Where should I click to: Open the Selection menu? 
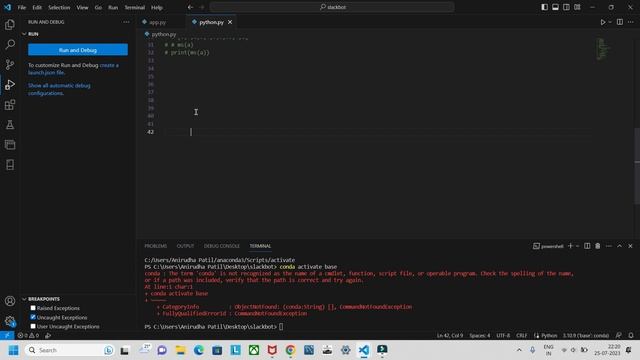coord(59,7)
